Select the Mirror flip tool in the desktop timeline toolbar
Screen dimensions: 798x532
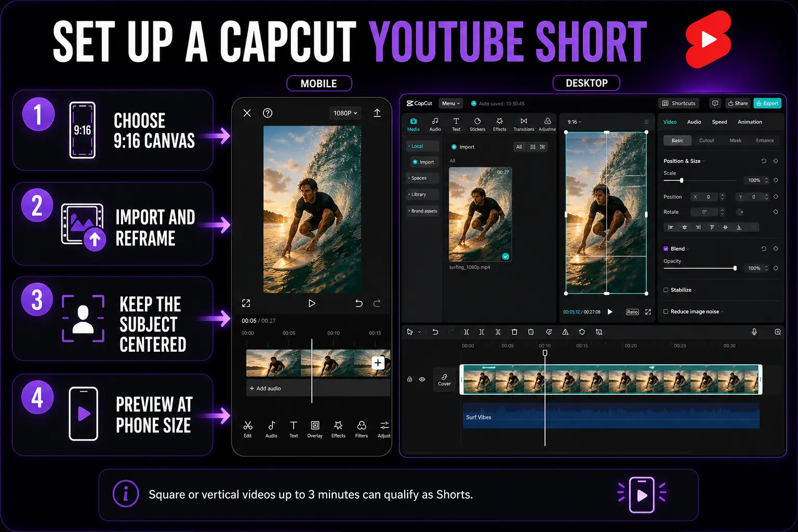pos(565,332)
